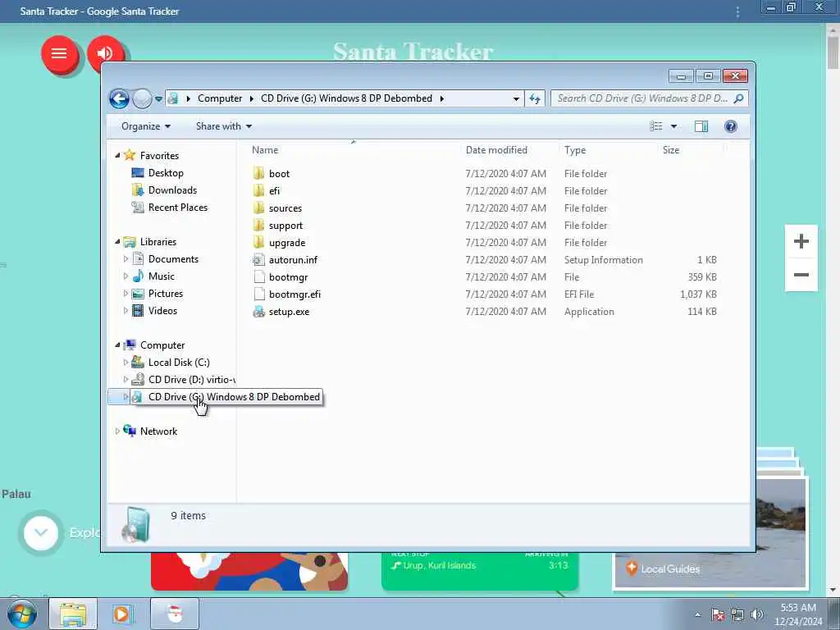840x630 pixels.
Task: Click the search magnifier icon
Action: pyautogui.click(x=739, y=98)
